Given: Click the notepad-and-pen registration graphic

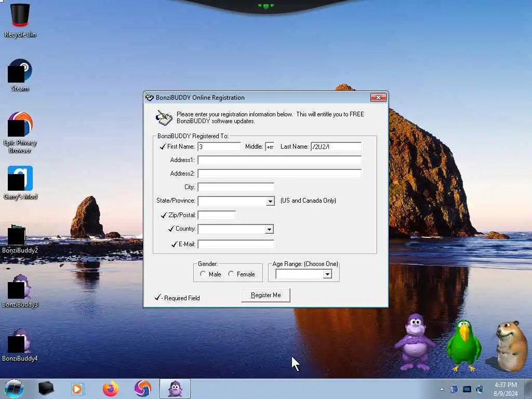Looking at the screenshot, I should [164, 118].
